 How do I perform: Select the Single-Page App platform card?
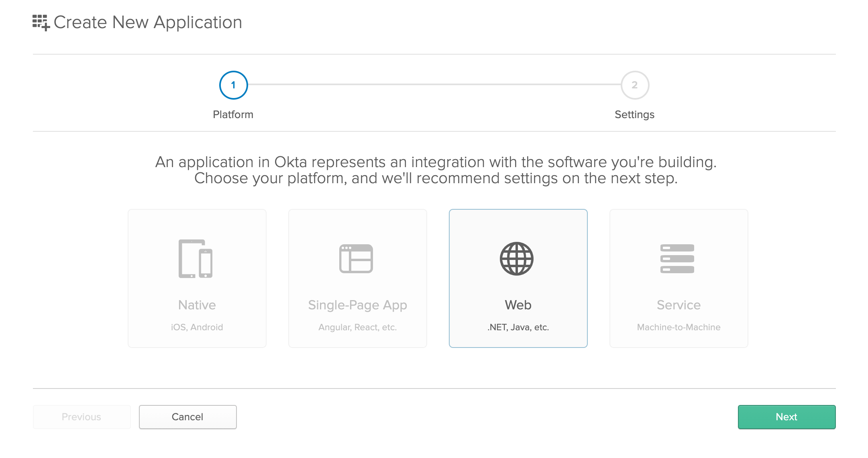click(x=357, y=278)
